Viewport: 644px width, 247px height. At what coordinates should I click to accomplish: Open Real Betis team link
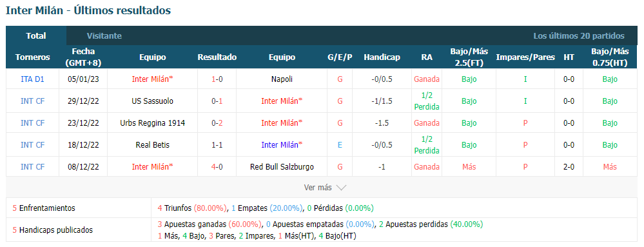point(152,145)
